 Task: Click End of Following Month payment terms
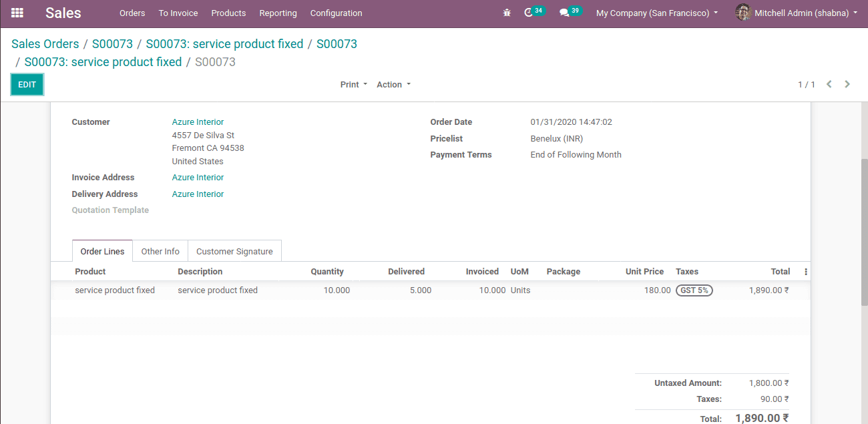[x=576, y=155]
